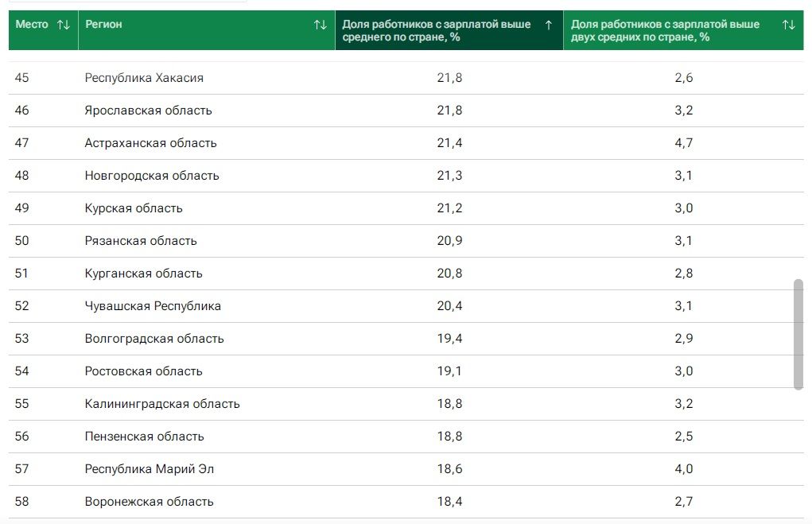812x524 pixels.
Task: Click the sort icon in the two-averages salary column
Action: tap(788, 25)
